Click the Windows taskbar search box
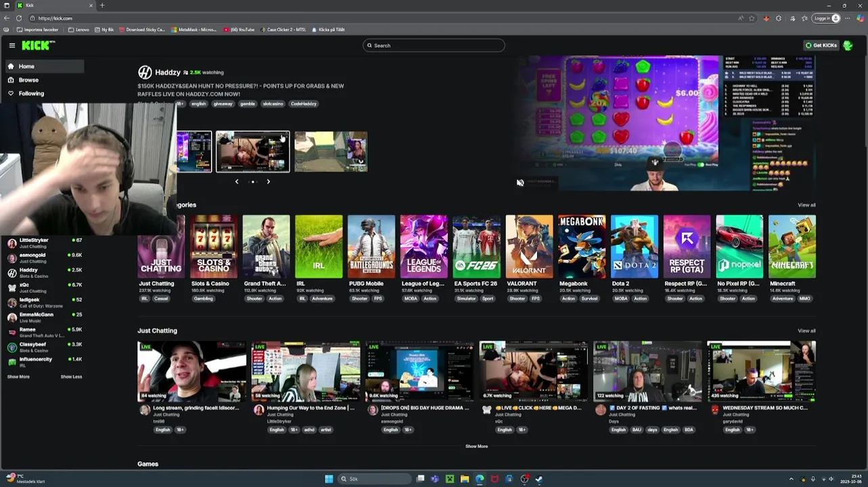This screenshot has width=868, height=487. [x=374, y=479]
